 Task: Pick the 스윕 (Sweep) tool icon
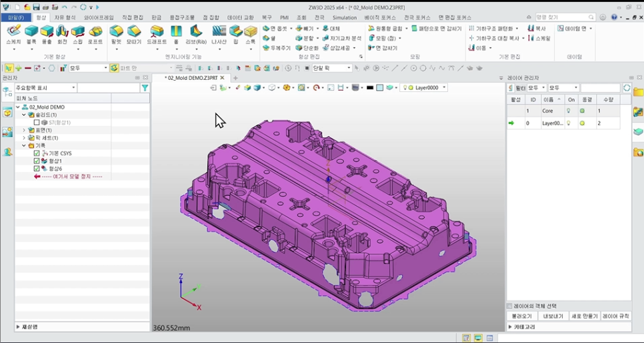[77, 31]
